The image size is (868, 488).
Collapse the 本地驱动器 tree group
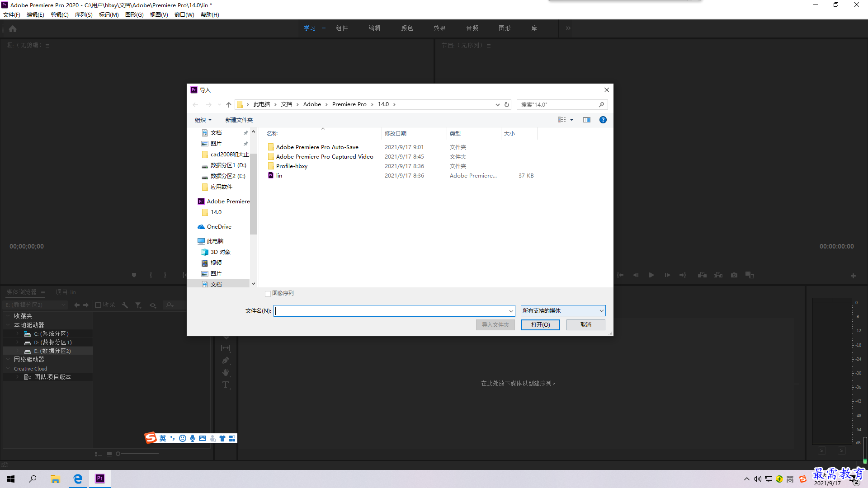point(8,325)
